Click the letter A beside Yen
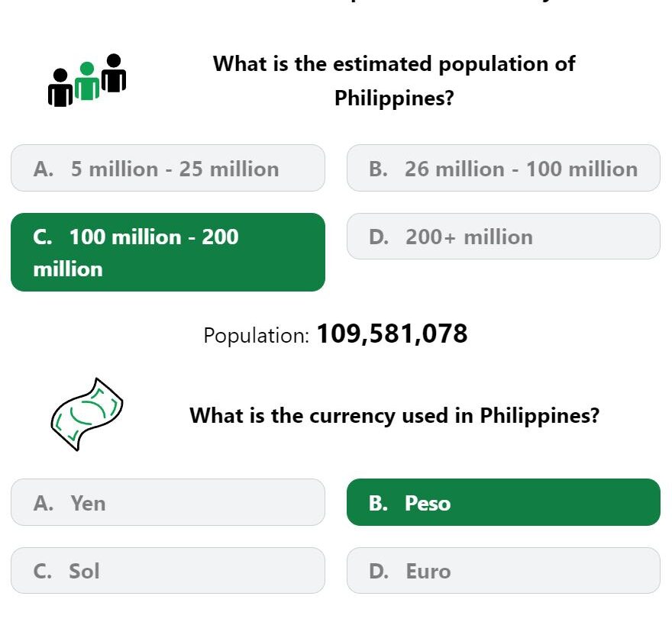Image resolution: width=672 pixels, height=622 pixels. point(44,504)
